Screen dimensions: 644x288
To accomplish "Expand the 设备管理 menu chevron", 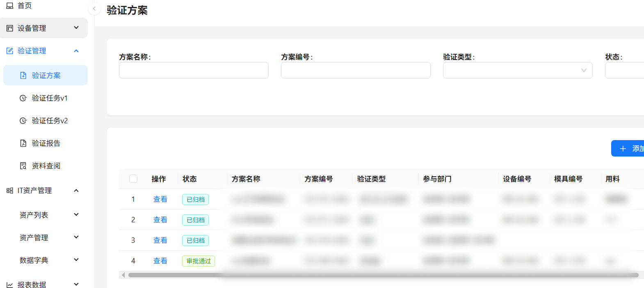I will (76, 28).
